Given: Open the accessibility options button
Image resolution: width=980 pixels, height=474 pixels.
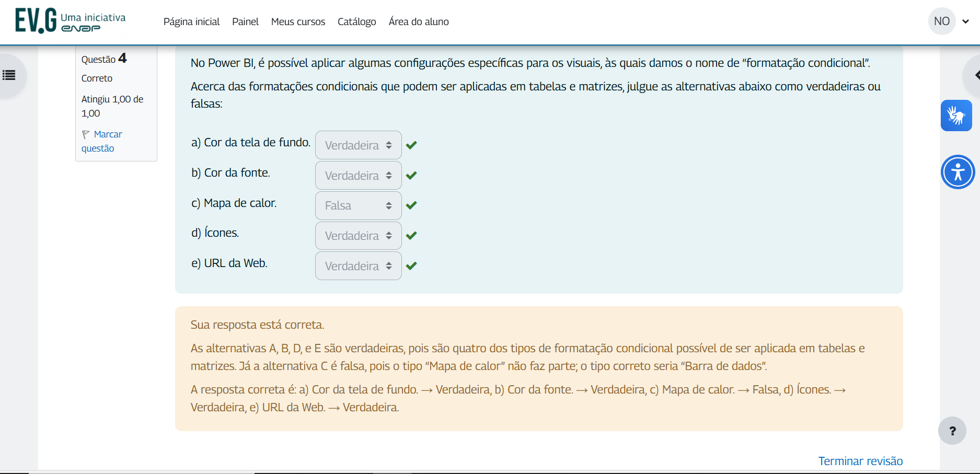Looking at the screenshot, I should tap(958, 172).
